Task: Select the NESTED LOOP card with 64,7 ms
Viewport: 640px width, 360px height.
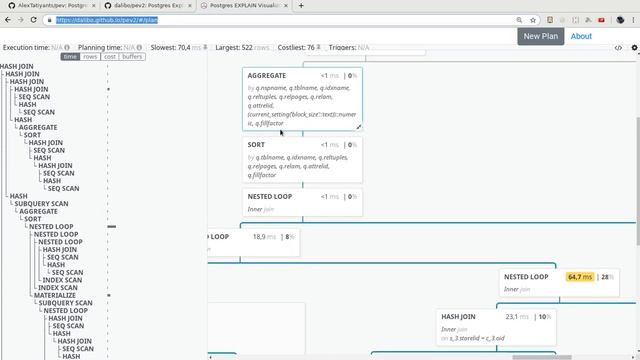Action: click(559, 282)
